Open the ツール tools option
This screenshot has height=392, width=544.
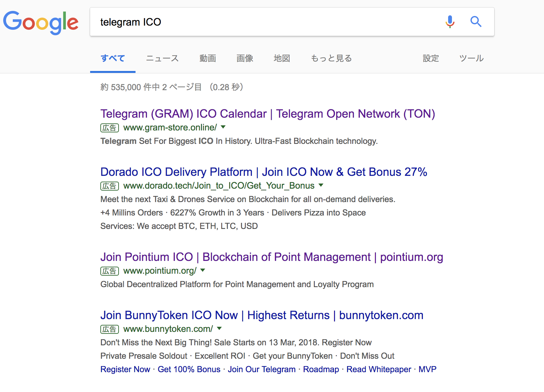(471, 59)
